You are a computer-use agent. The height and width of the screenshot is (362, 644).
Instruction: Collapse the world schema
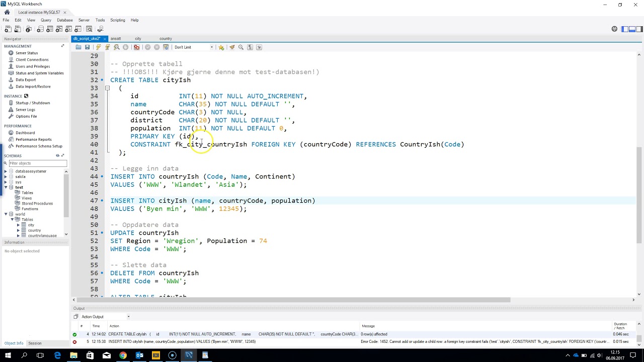click(6, 214)
